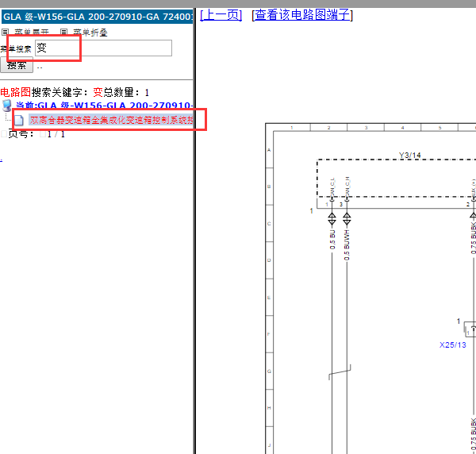Click the GLA 级-W156-GLA 200-270910 title header

(98, 17)
